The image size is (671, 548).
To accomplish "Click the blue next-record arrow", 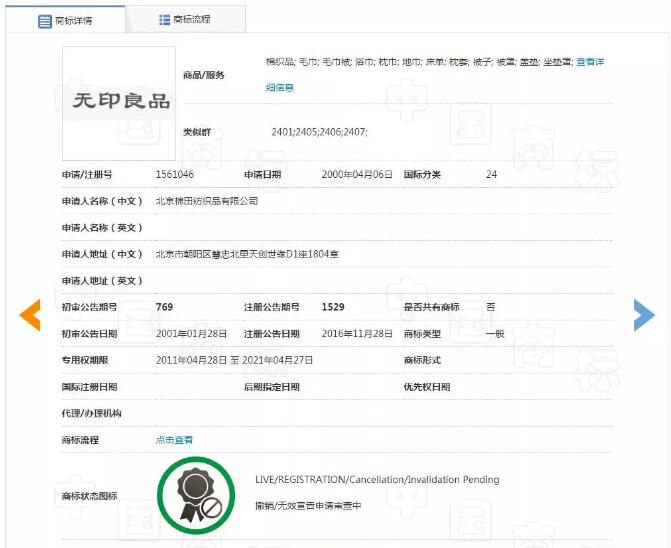I will coord(644,315).
